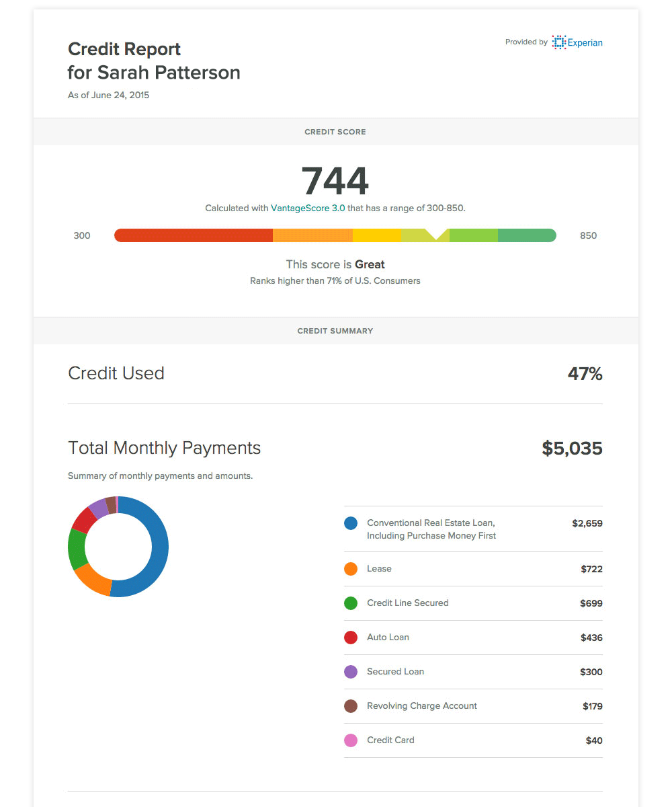Click the green Credit Line Secured dot
Image resolution: width=672 pixels, height=807 pixels.
[x=351, y=603]
